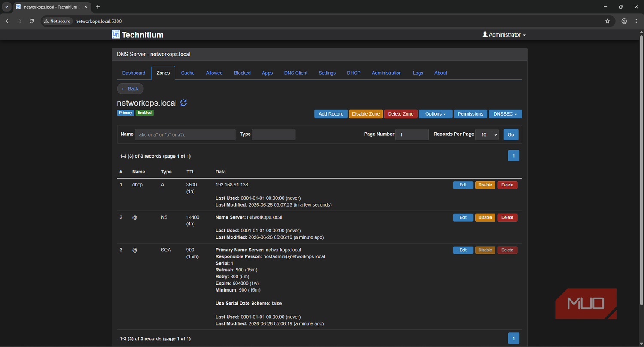Click the Add Record button
The image size is (644, 347).
point(331,114)
